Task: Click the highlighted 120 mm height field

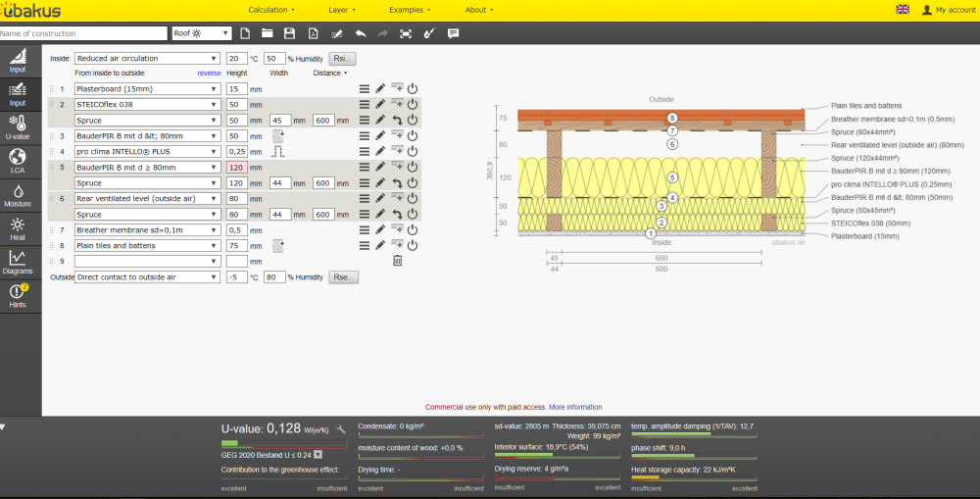Action: coord(237,167)
